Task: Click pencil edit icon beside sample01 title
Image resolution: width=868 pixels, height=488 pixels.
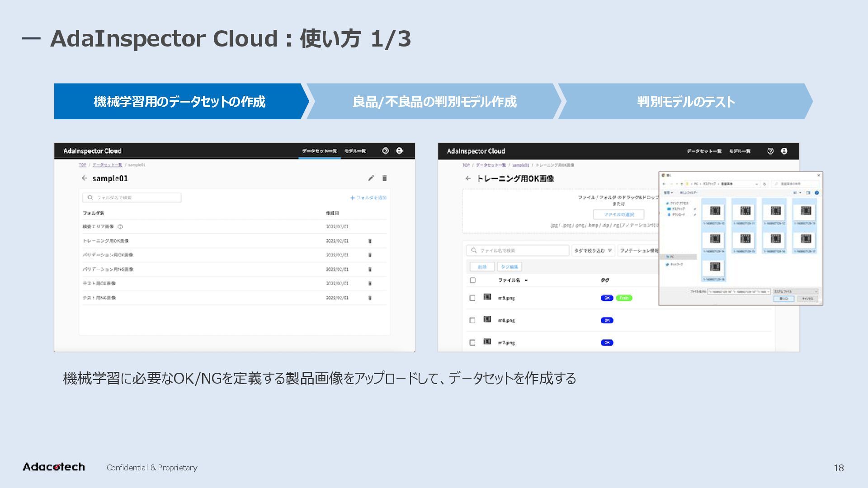Action: 371,178
